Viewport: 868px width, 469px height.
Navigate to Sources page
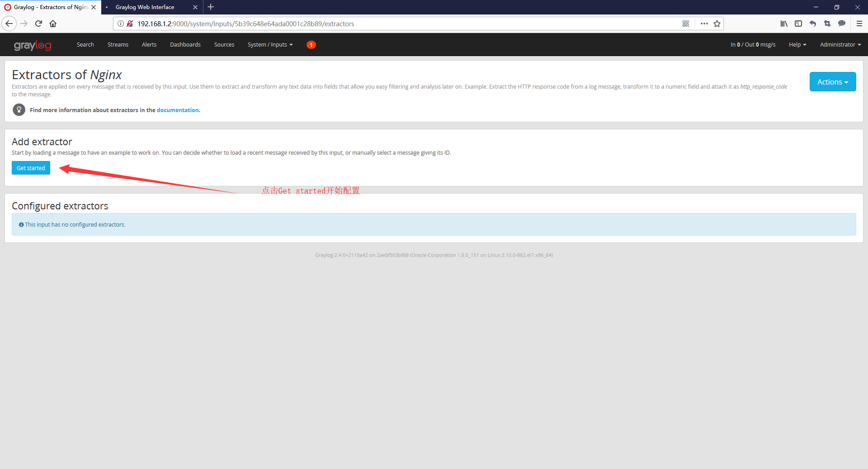point(224,45)
